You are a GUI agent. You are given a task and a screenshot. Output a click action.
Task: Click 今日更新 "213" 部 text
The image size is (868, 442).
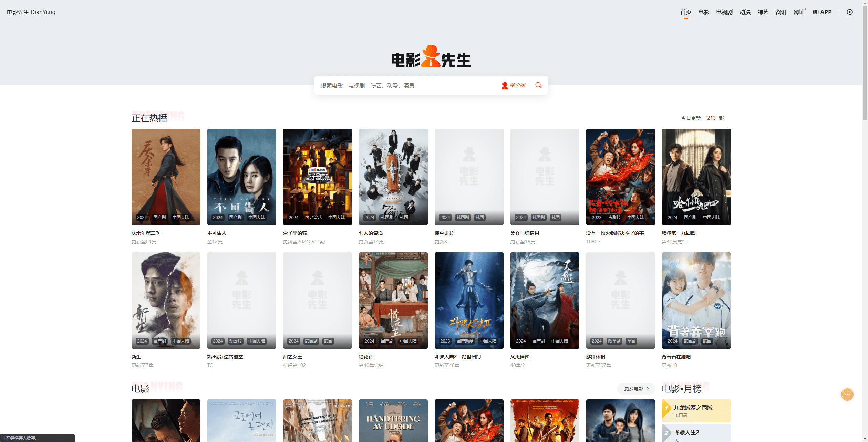(x=702, y=118)
